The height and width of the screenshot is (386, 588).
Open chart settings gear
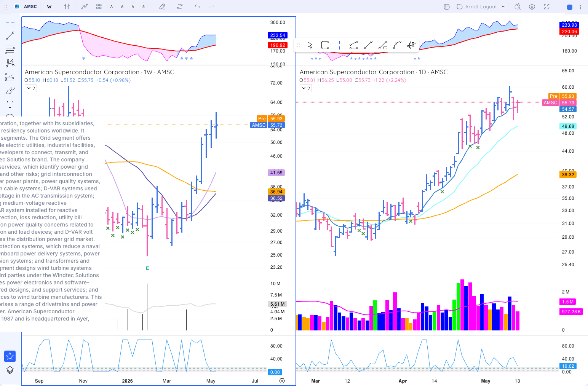(x=532, y=6)
